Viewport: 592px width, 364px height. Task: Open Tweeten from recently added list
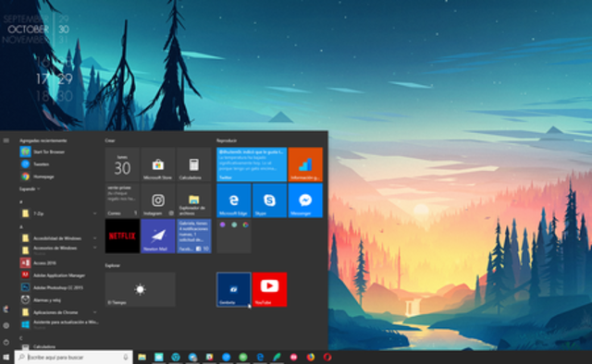coord(41,164)
